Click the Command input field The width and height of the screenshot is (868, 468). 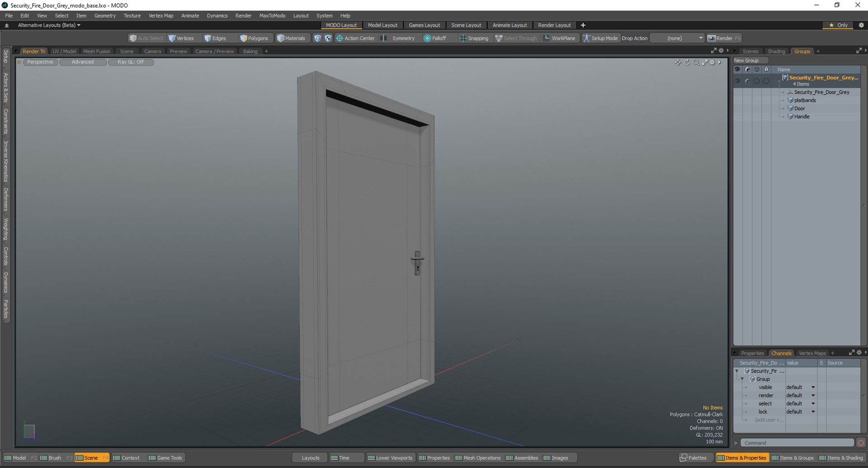click(x=797, y=443)
